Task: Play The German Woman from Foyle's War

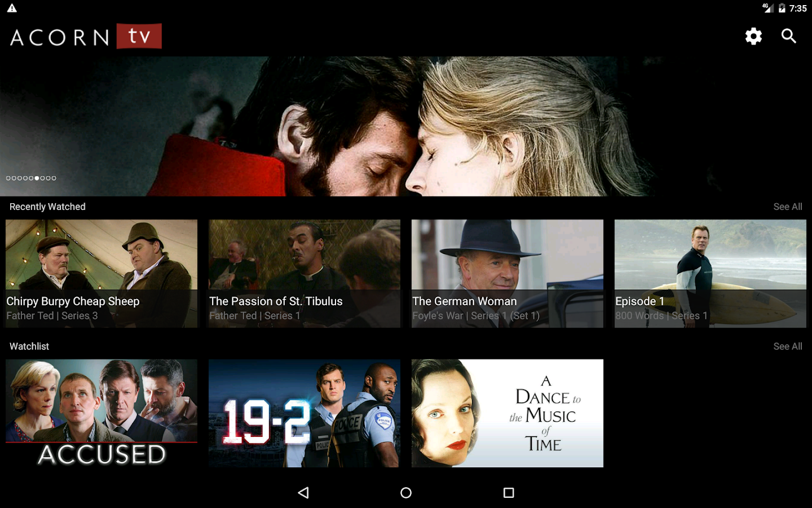Action: 507,273
